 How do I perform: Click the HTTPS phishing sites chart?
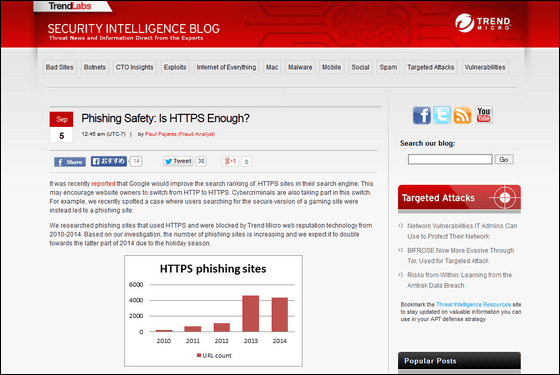tap(213, 311)
